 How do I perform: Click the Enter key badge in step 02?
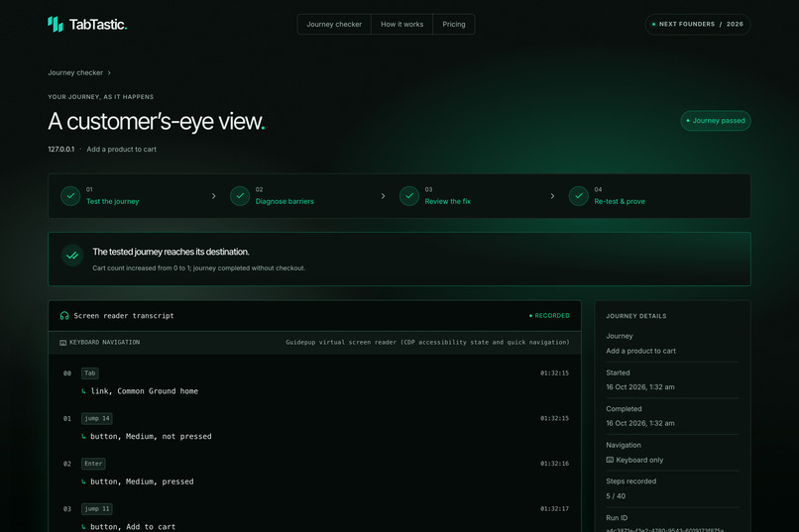(x=93, y=464)
